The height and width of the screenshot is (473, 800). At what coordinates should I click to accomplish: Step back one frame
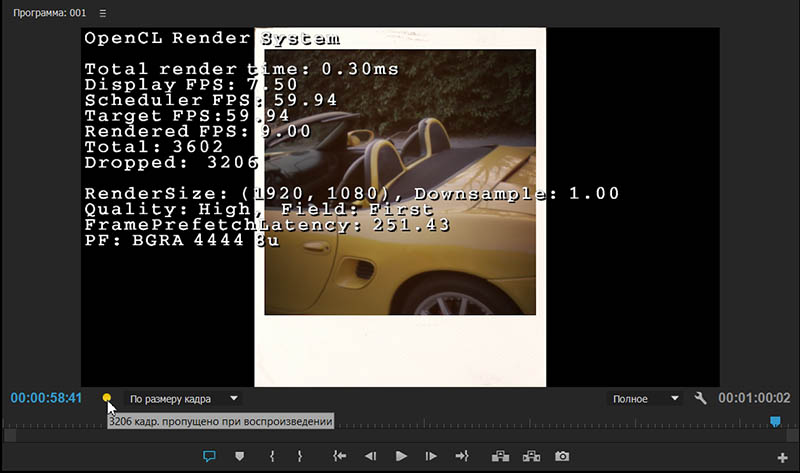tap(370, 456)
